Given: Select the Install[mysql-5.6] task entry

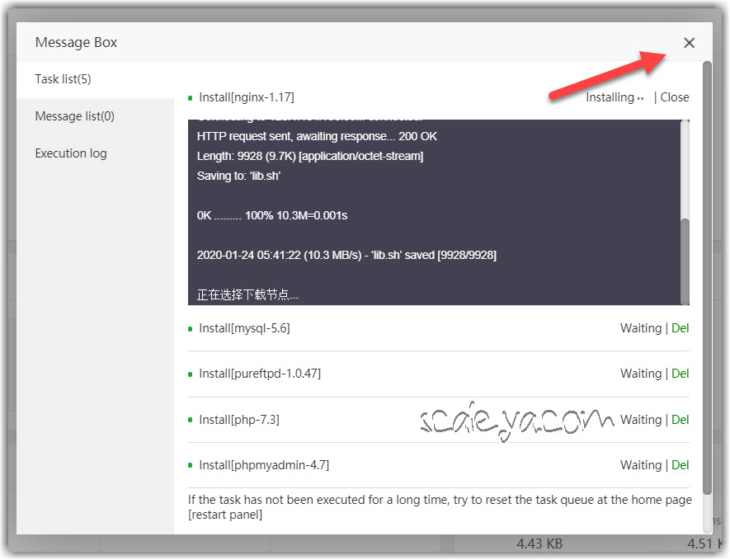Looking at the screenshot, I should (244, 328).
